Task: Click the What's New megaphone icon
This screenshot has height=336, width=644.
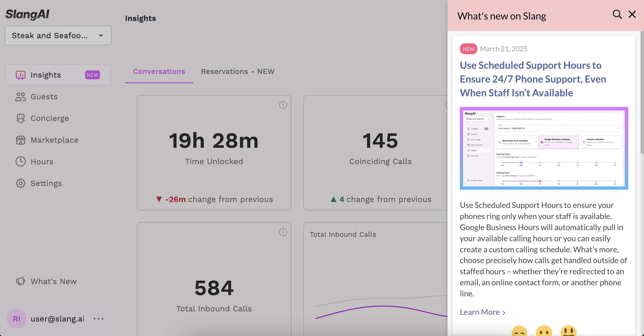Action: point(20,281)
